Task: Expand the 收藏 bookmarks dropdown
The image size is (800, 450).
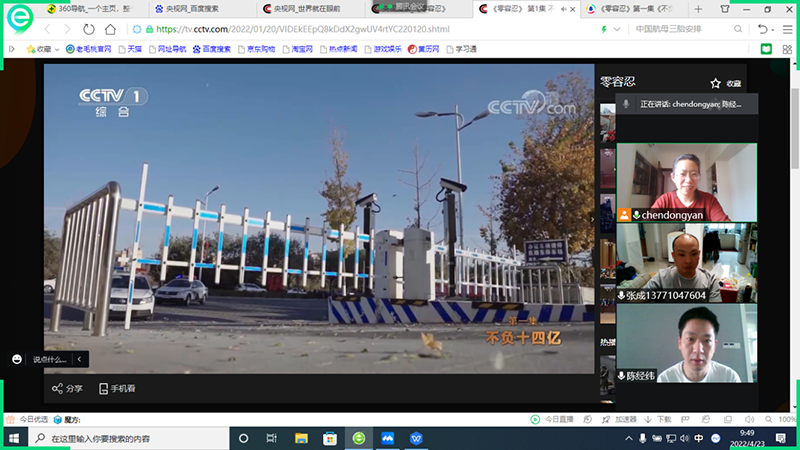Action: point(59,48)
